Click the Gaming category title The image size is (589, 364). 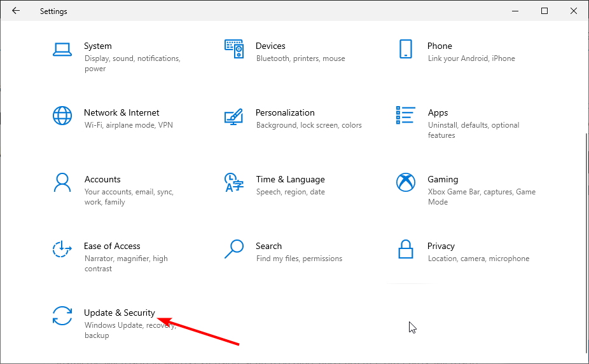point(443,179)
